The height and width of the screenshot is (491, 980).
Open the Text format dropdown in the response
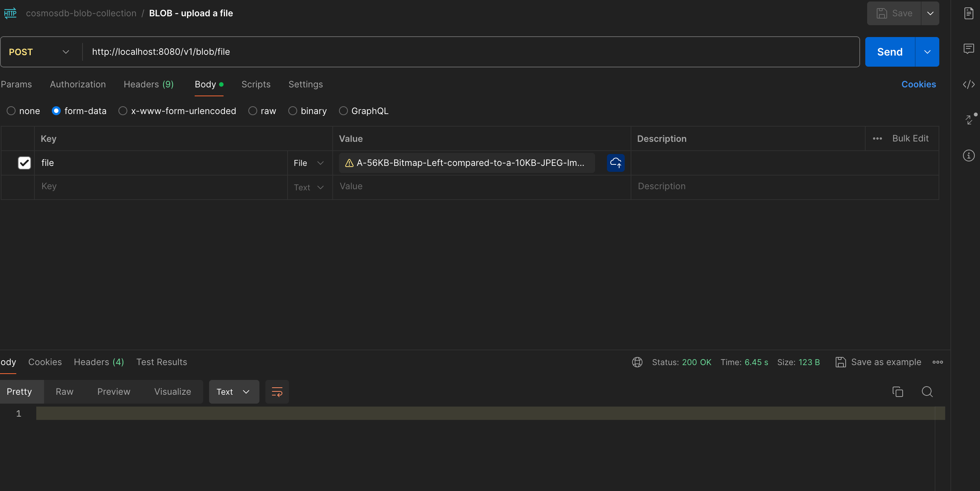point(233,392)
